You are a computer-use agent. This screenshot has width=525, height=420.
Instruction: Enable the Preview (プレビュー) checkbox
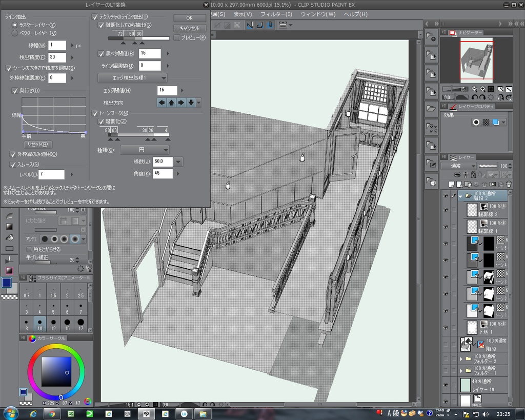point(177,37)
